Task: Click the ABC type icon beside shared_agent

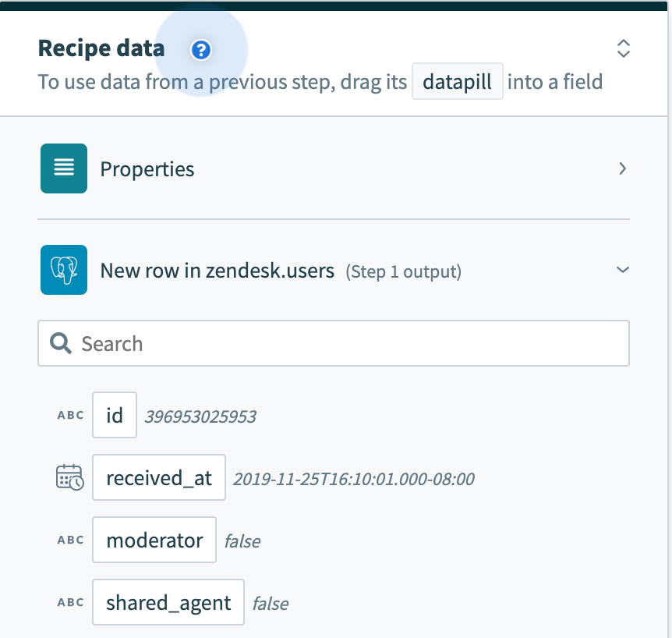Action: click(x=70, y=602)
